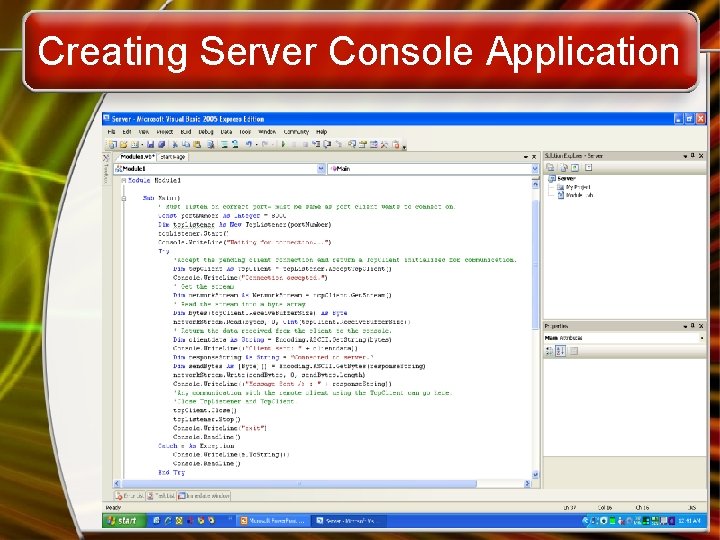
Task: Click Alphabetical sort icon in Properties
Action: point(561,351)
